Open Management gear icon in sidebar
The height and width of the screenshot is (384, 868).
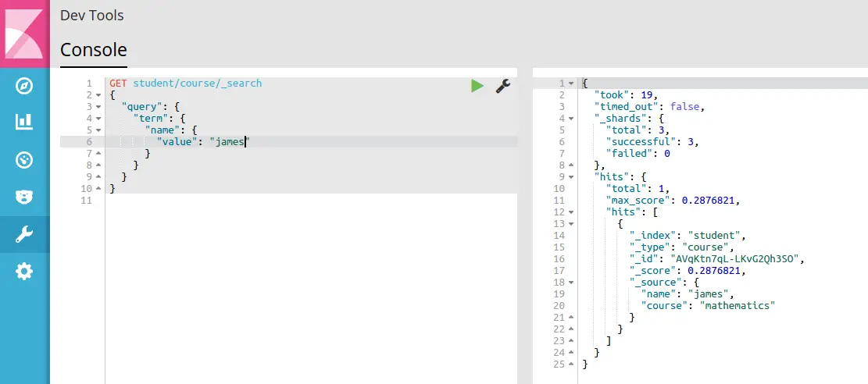[x=24, y=271]
